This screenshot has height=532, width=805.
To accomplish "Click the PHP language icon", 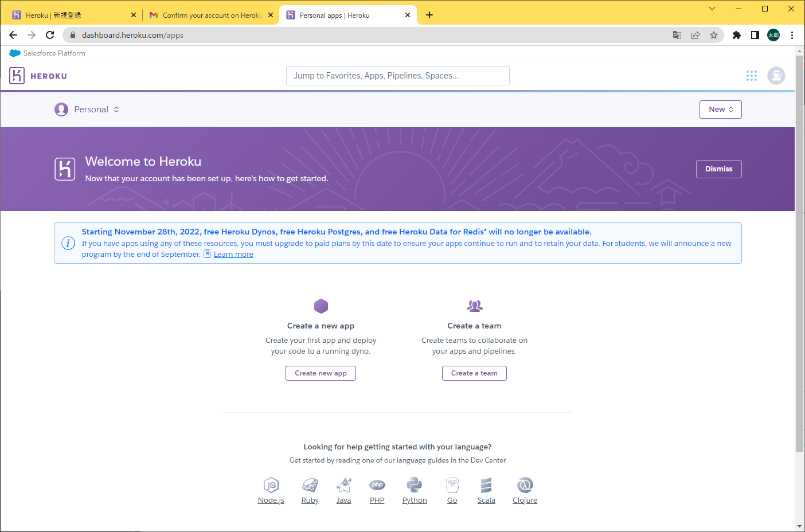I will point(377,485).
